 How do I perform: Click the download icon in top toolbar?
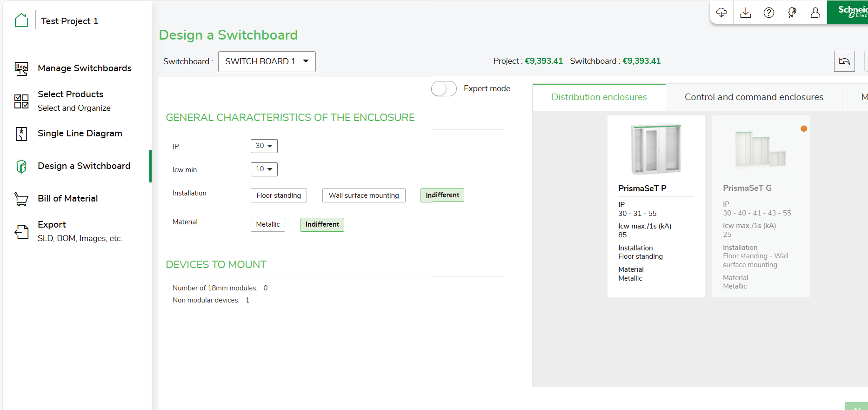coord(746,13)
